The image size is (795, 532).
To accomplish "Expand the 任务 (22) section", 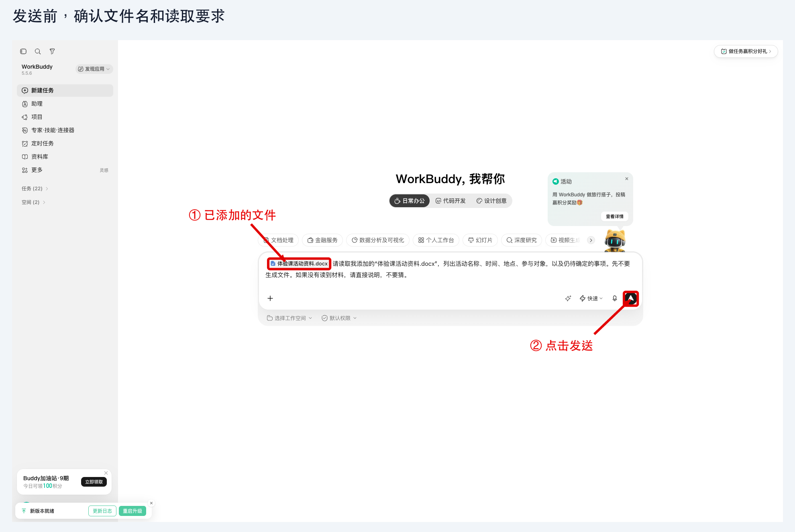I will tap(35, 189).
